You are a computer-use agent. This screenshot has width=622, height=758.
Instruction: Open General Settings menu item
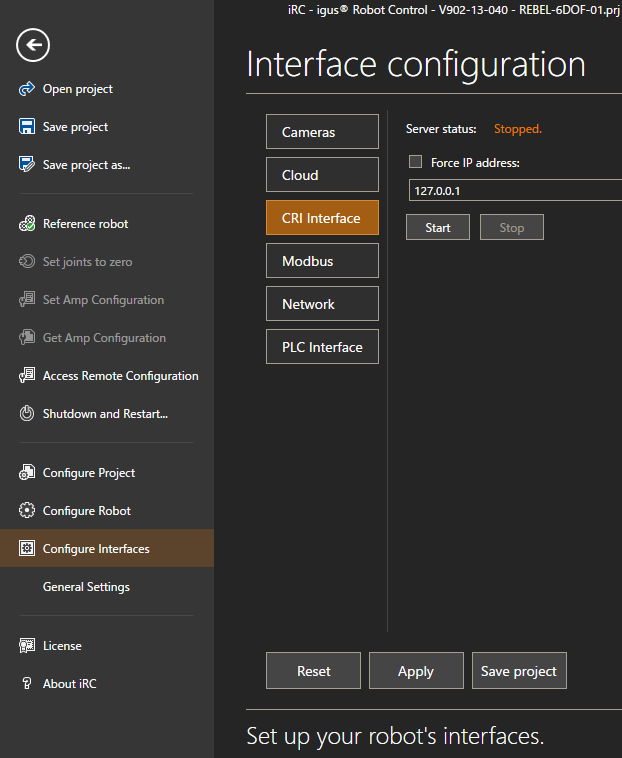(86, 587)
